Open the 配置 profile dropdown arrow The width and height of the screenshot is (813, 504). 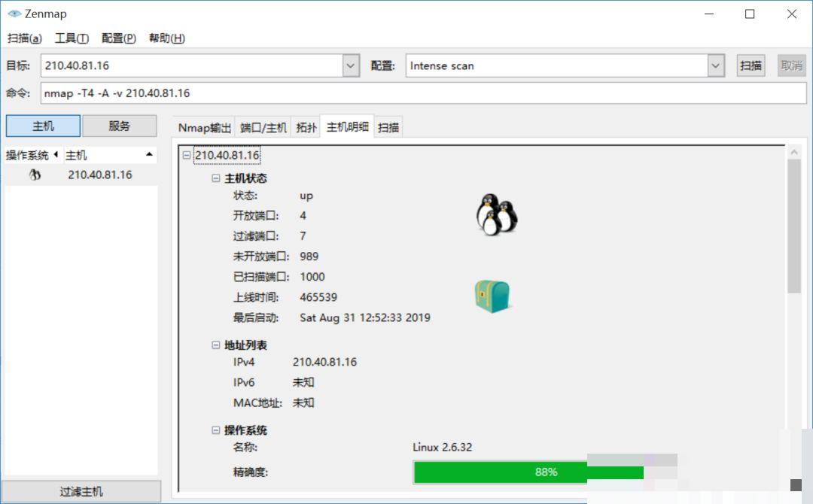point(716,65)
